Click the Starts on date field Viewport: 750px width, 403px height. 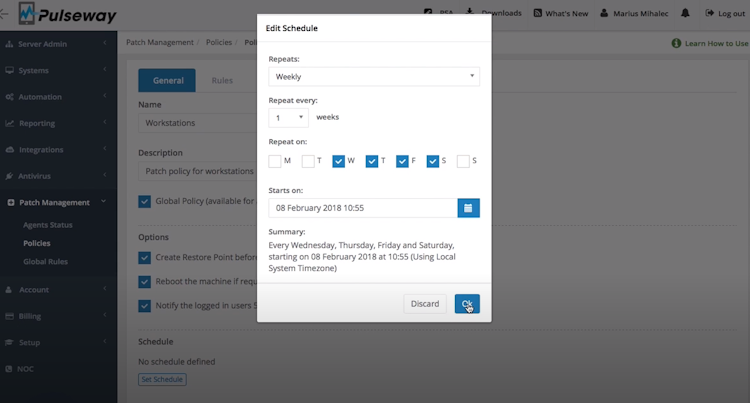[x=363, y=208]
